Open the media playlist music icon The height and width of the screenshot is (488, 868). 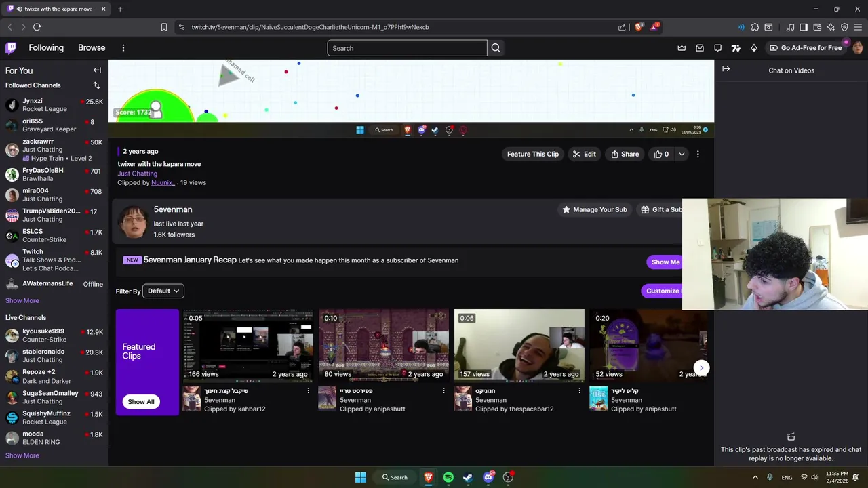790,27
